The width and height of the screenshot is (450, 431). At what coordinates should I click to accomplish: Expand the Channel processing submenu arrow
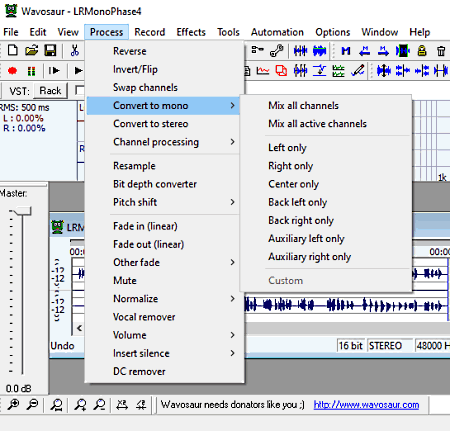(232, 142)
